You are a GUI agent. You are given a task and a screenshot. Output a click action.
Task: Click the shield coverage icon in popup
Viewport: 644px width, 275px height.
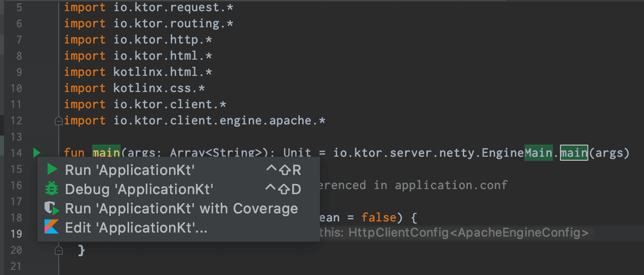[52, 208]
